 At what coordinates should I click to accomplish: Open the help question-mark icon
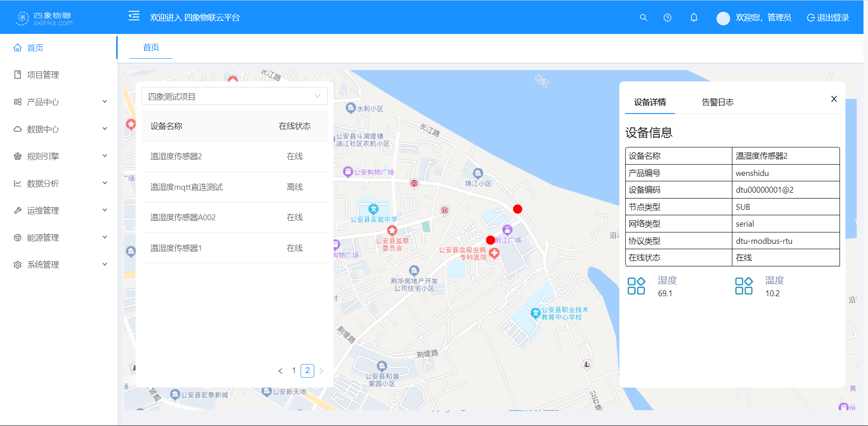(667, 18)
